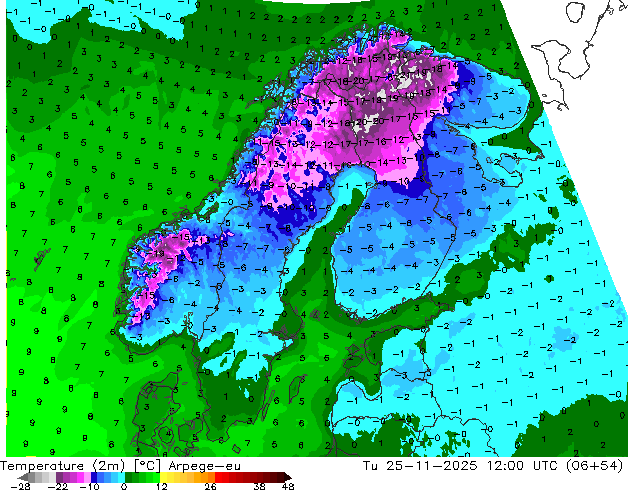Click the 38 label under the color scale
The image size is (634, 490).
click(x=260, y=486)
